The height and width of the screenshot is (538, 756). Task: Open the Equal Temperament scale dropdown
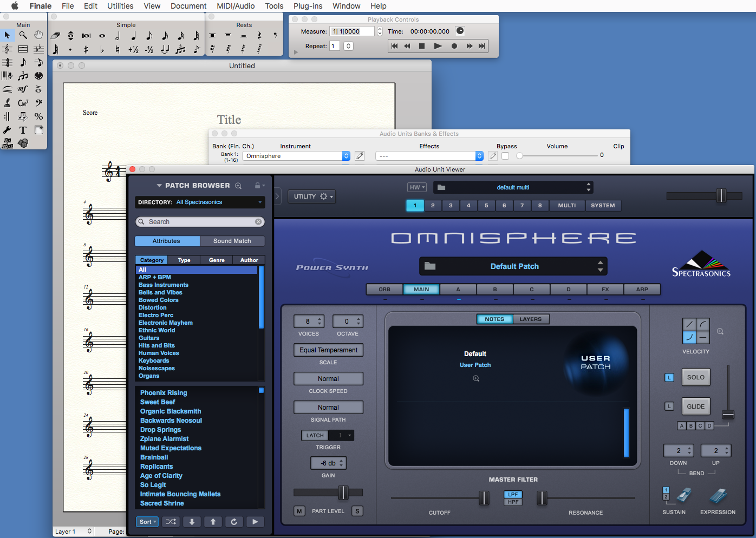328,350
